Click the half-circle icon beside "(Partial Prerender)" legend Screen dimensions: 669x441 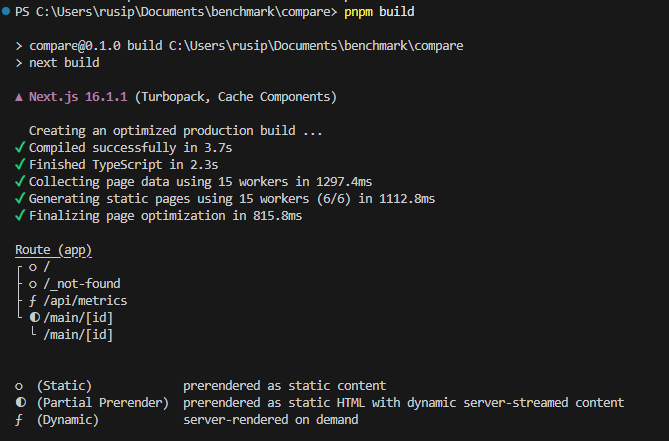click(20, 403)
